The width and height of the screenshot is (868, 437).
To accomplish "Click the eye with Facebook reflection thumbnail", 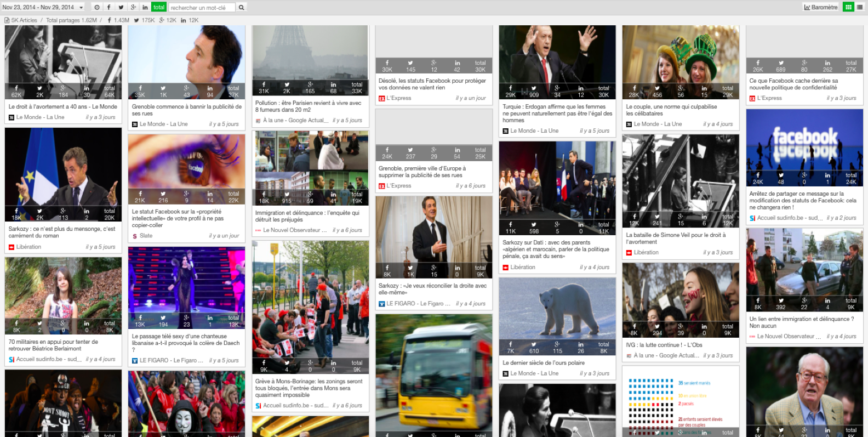I will coord(187,169).
